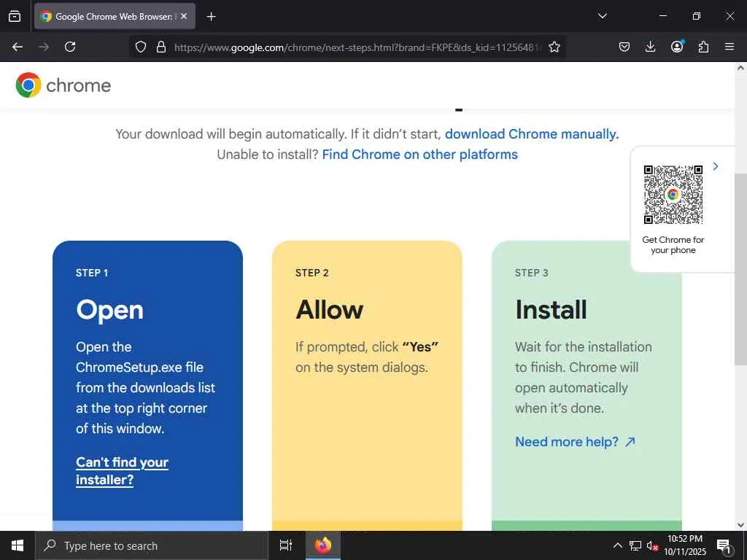Click the Firefox taskbar icon
The image size is (747, 560).
323,545
